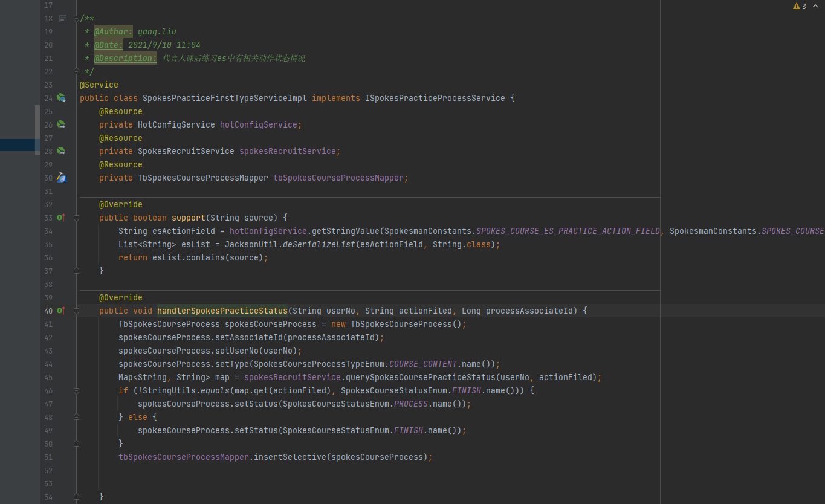
Task: Click fold end marker at line 37
Action: (x=76, y=271)
